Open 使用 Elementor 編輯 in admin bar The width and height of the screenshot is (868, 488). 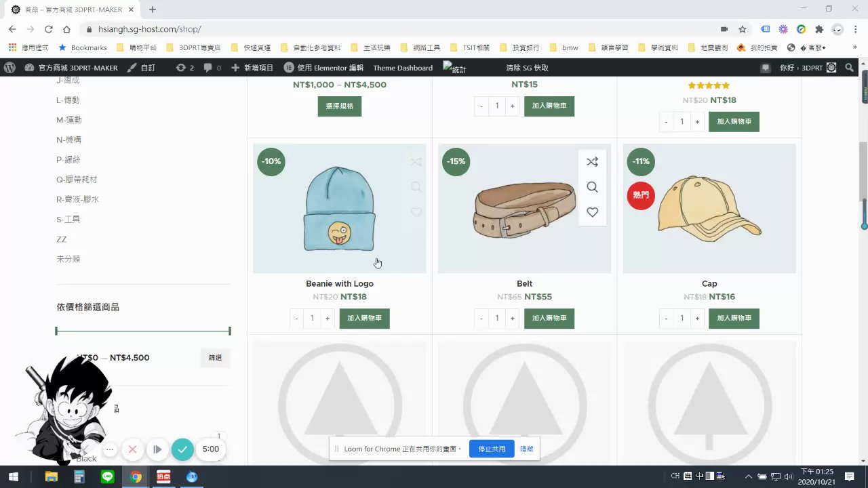[x=323, y=68]
